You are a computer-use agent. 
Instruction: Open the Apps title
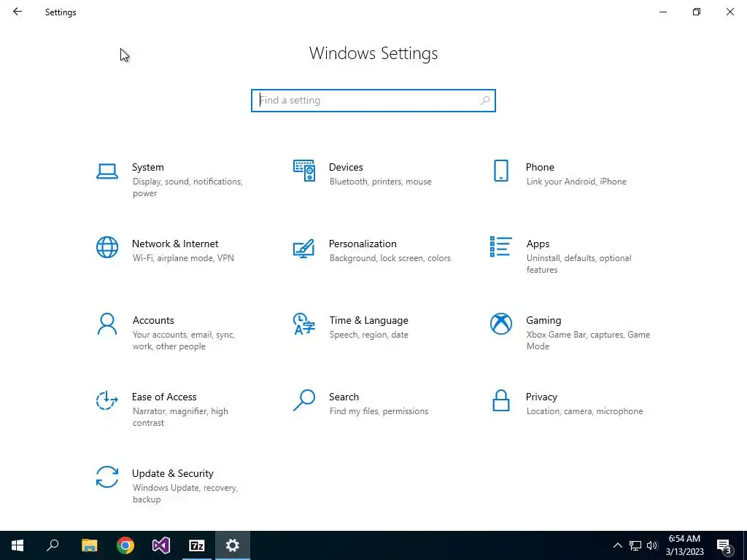click(538, 244)
